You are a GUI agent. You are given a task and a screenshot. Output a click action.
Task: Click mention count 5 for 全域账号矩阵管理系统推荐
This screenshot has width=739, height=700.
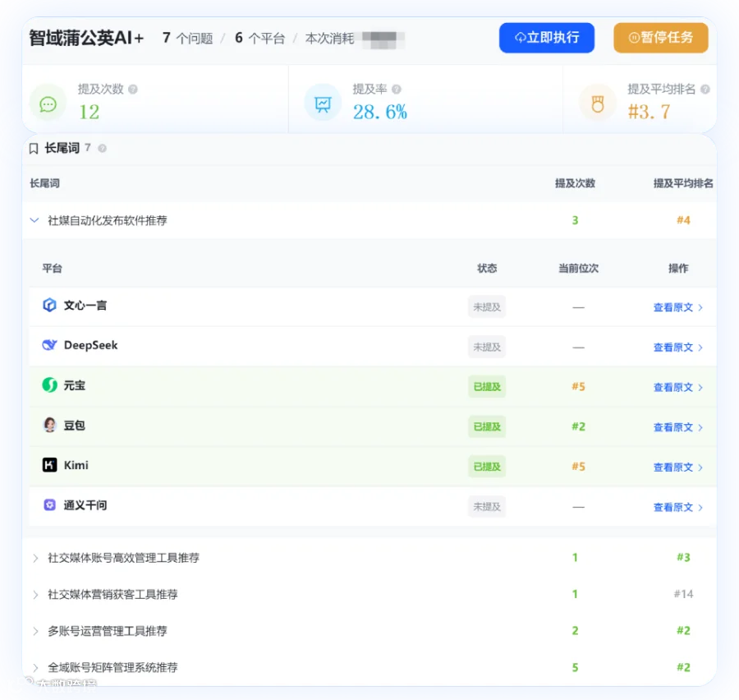(575, 667)
